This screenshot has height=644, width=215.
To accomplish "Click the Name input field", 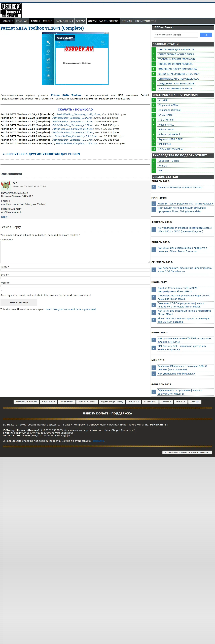I will pos(75,270).
